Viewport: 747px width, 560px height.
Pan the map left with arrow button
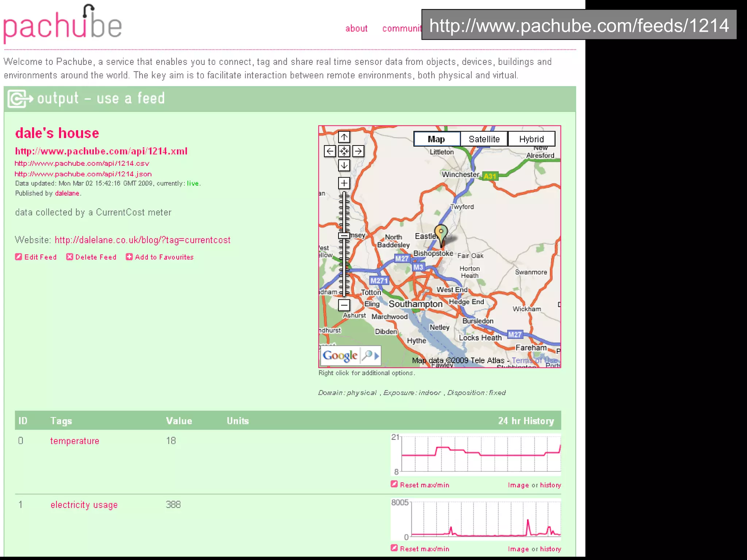pyautogui.click(x=330, y=151)
